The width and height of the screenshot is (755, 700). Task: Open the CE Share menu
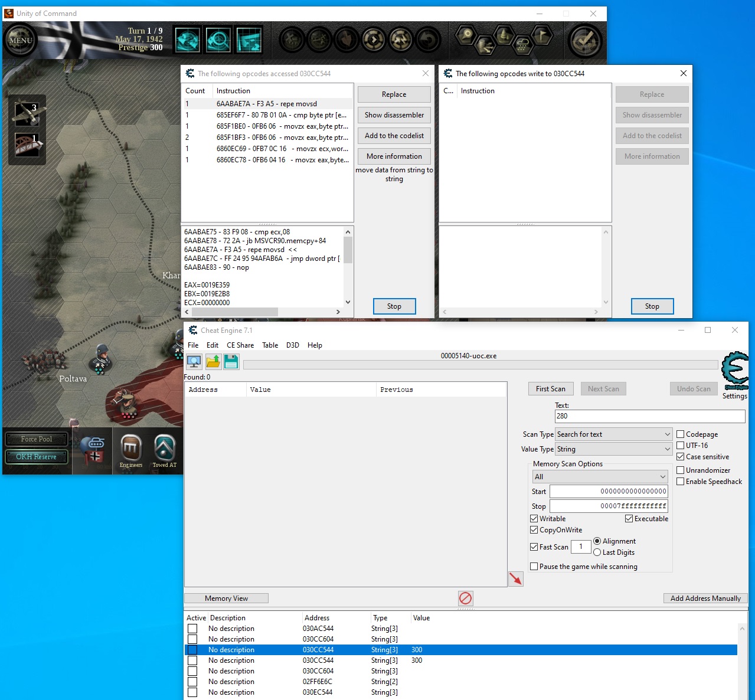240,345
